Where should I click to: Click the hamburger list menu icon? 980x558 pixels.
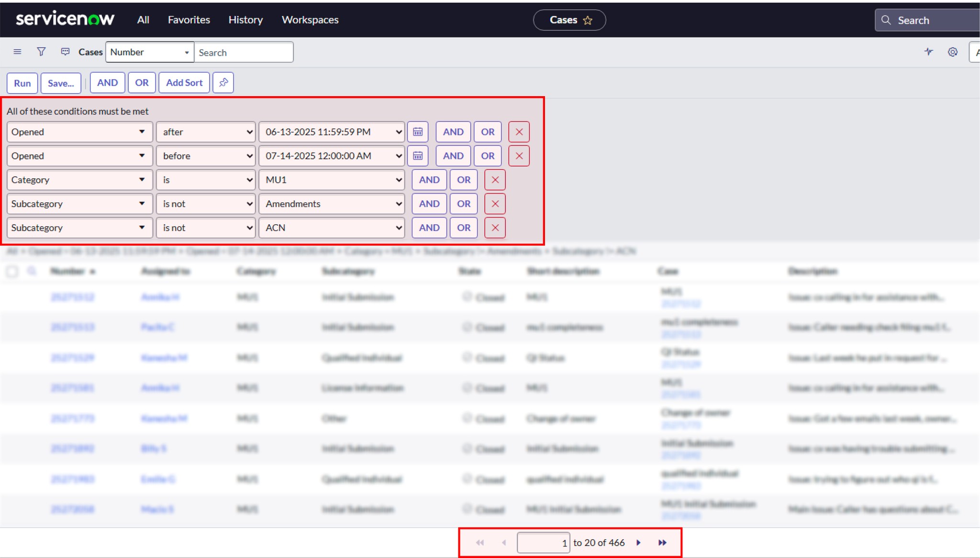(17, 52)
